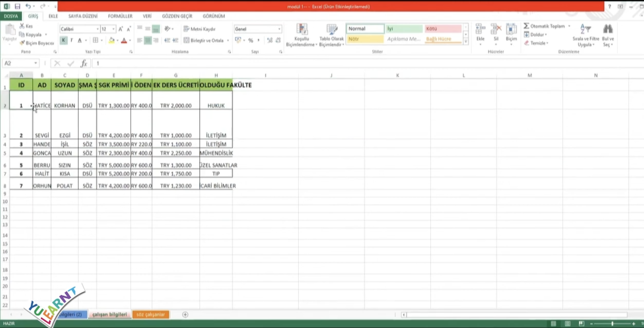Click the fill color bucket icon
Image resolution: width=644 pixels, height=328 pixels.
[x=112, y=40]
